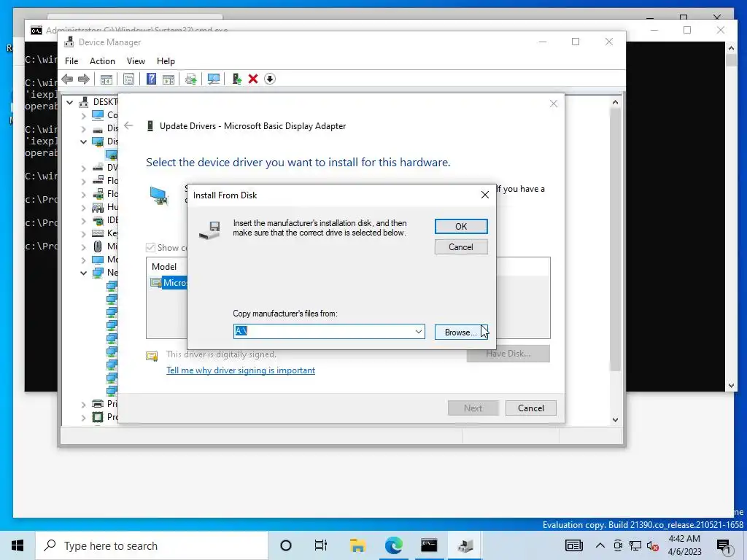Expand the Printers node chevron
The height and width of the screenshot is (560, 747).
[x=83, y=404]
